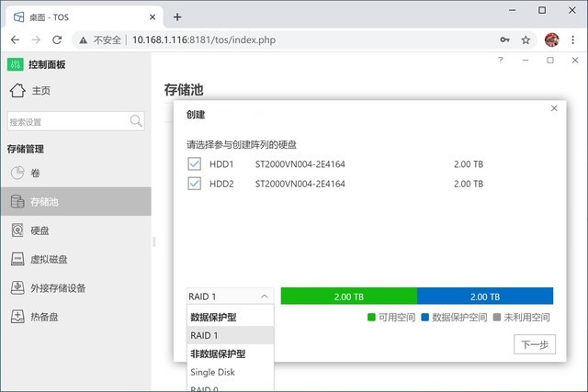Maximize the control panel window
This screenshot has width=588, height=392.
(550, 60)
